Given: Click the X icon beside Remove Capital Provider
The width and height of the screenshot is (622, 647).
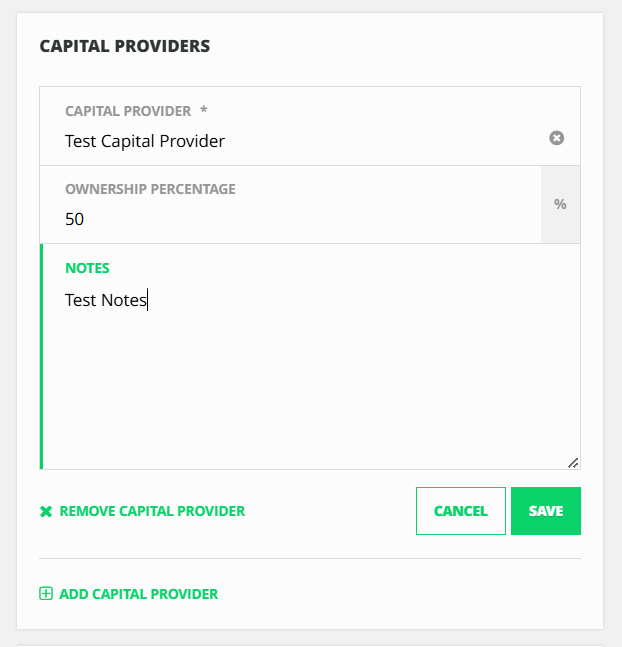Looking at the screenshot, I should [x=45, y=512].
